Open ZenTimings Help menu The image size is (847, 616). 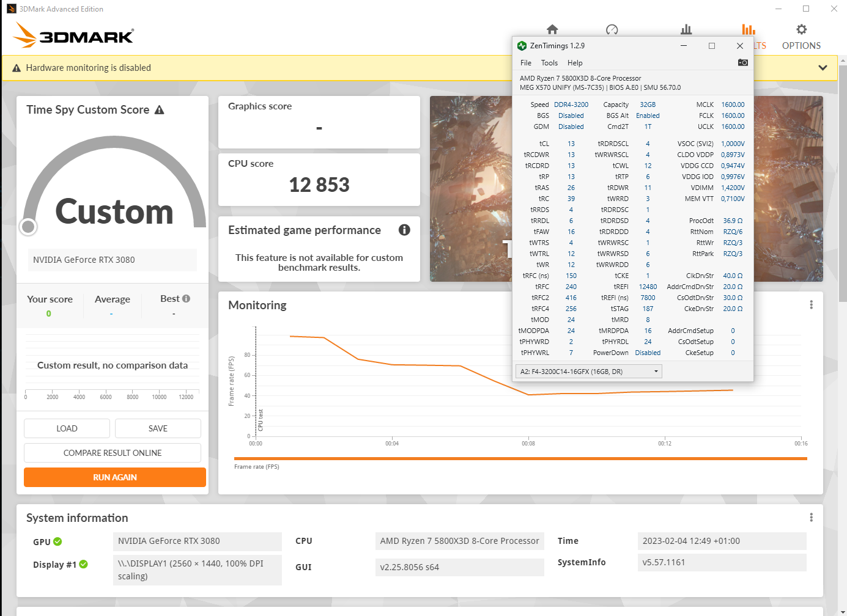[575, 63]
